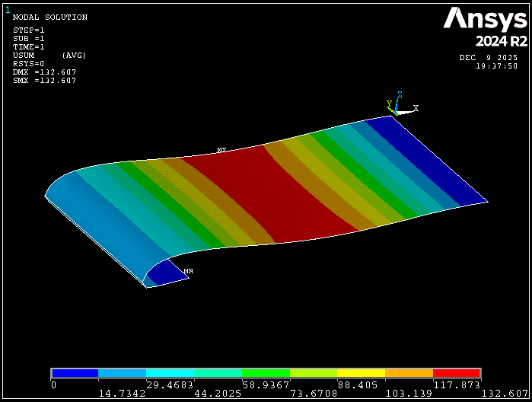Viewport: 532px width, 402px height.
Task: Click the legend value 29.4683
Action: (x=170, y=385)
